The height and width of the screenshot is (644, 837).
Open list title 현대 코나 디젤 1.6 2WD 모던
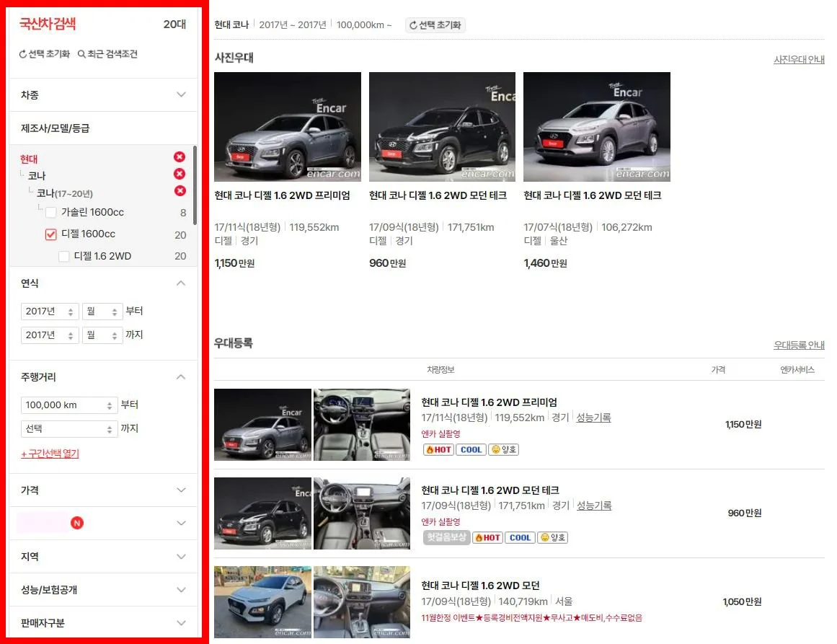480,586
